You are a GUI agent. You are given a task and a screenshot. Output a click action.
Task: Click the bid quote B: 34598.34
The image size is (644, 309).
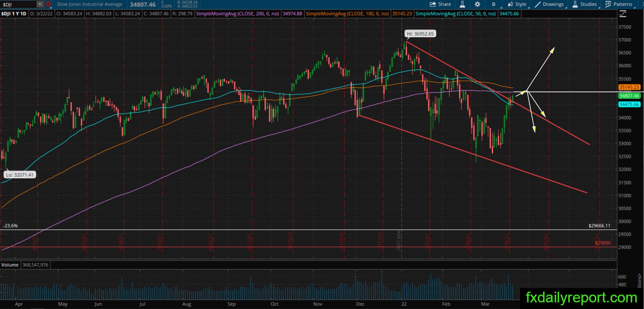pyautogui.click(x=187, y=2)
